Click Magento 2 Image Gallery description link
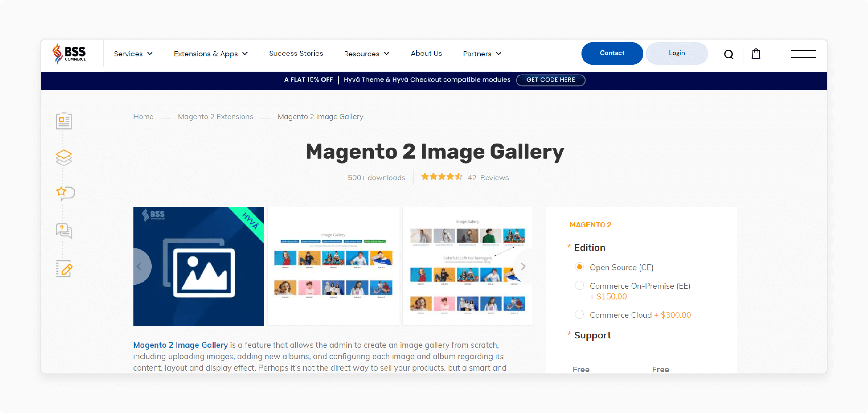The height and width of the screenshot is (413, 868). point(180,345)
